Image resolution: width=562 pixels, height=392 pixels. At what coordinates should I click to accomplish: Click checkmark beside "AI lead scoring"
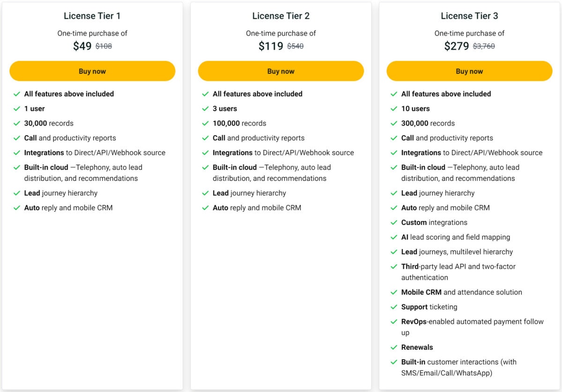(394, 237)
